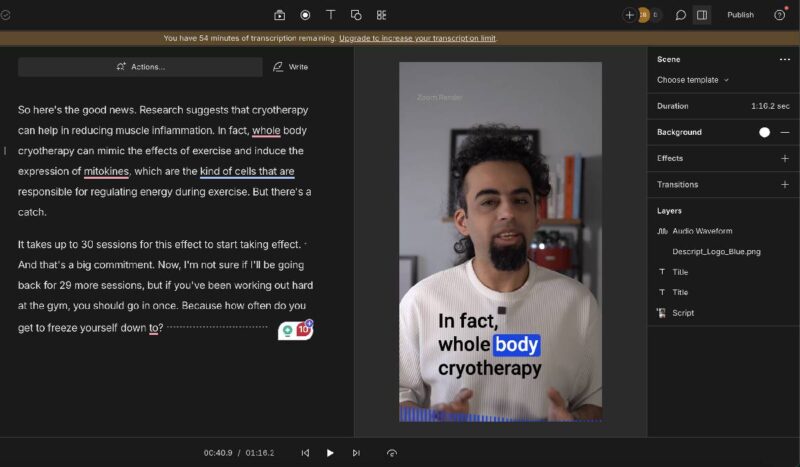Click the red 10 notifications badge

point(304,329)
